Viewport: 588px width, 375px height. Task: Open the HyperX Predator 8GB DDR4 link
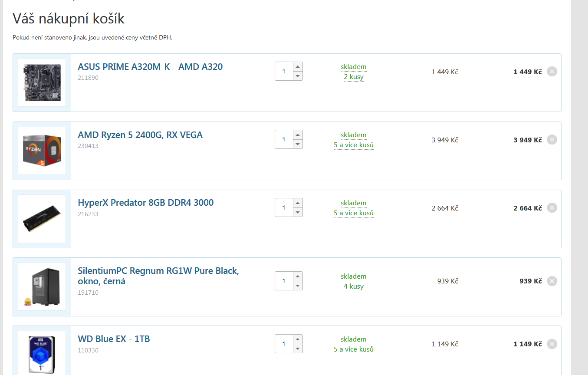pyautogui.click(x=146, y=203)
